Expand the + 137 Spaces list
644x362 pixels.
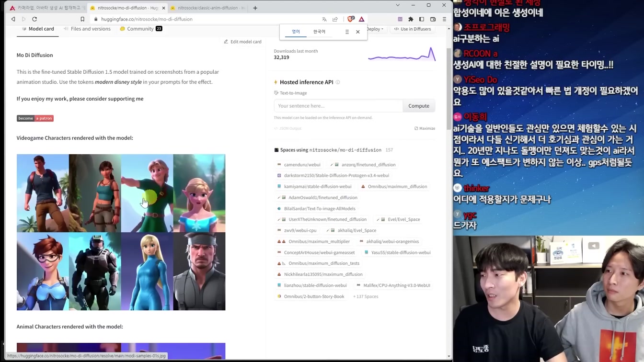click(366, 296)
